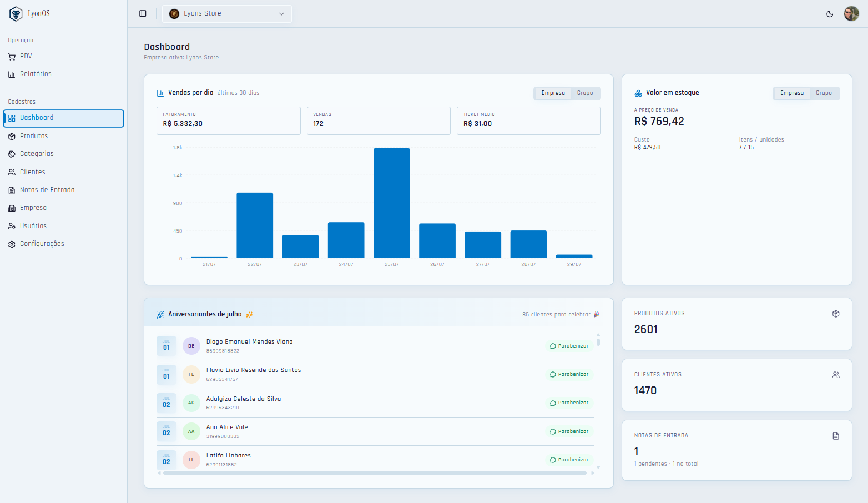Collapse the sidebar with the panel icon
868x503 pixels.
point(143,13)
